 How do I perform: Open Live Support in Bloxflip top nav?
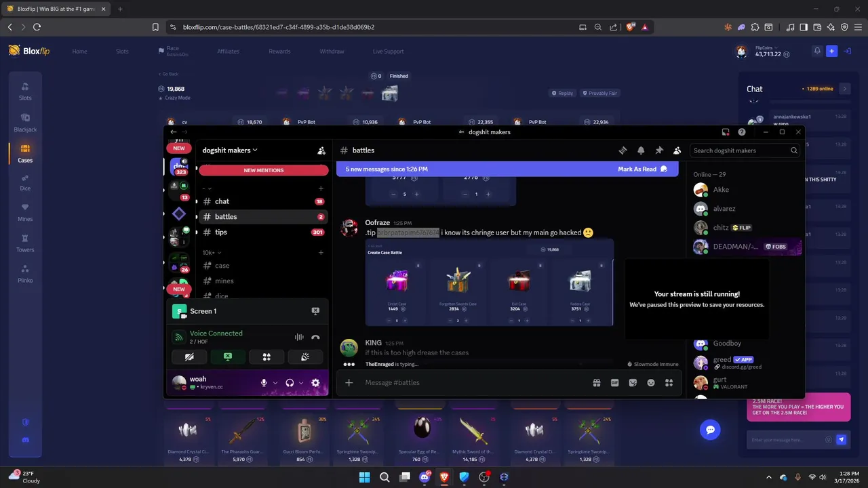pyautogui.click(x=388, y=52)
